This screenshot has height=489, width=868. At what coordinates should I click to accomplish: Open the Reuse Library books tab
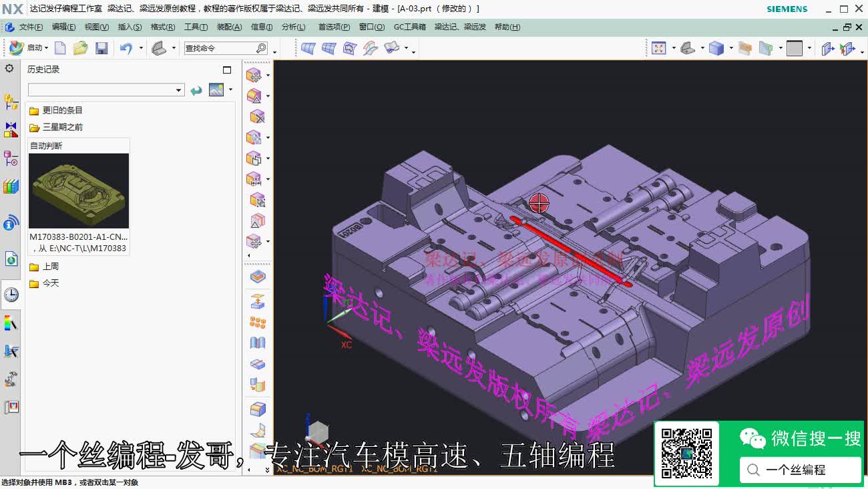point(11,187)
